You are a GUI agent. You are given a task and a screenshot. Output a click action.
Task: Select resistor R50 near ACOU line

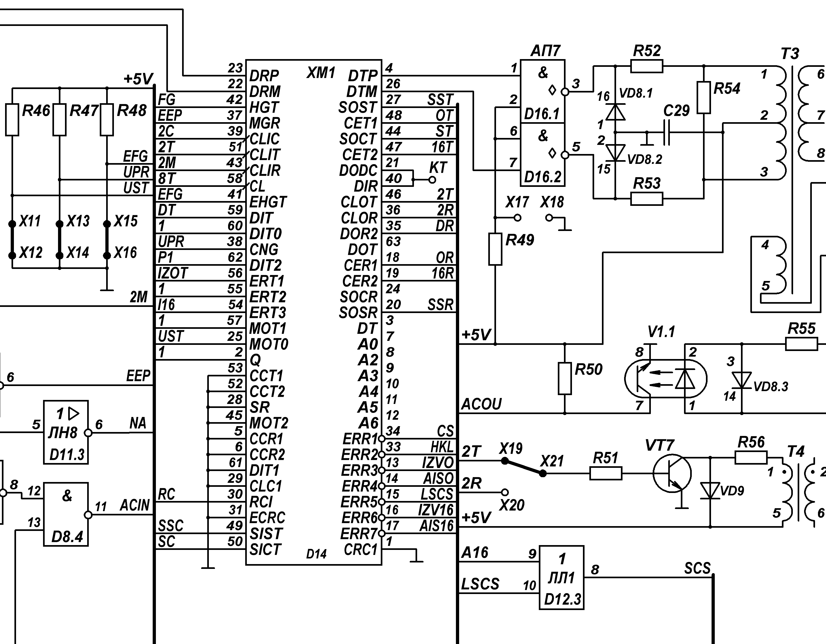(x=565, y=379)
